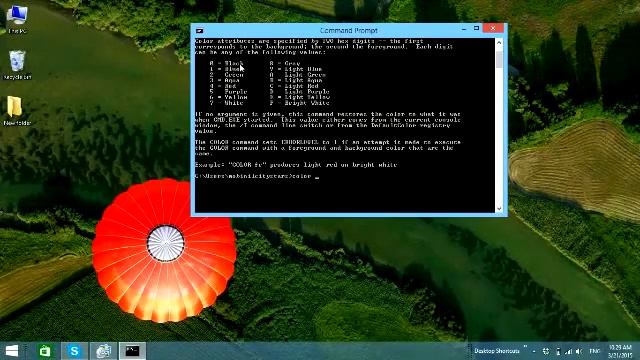Show hidden tray icons arrow
Screen dimensions: 640x360
(x=534, y=351)
